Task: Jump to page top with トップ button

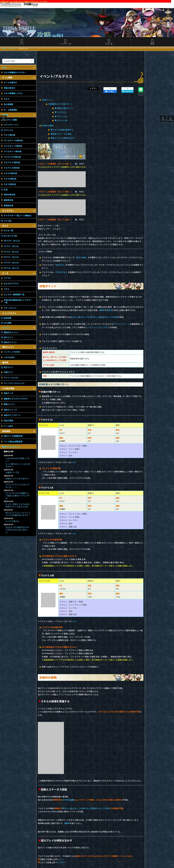Action: click(x=163, y=119)
